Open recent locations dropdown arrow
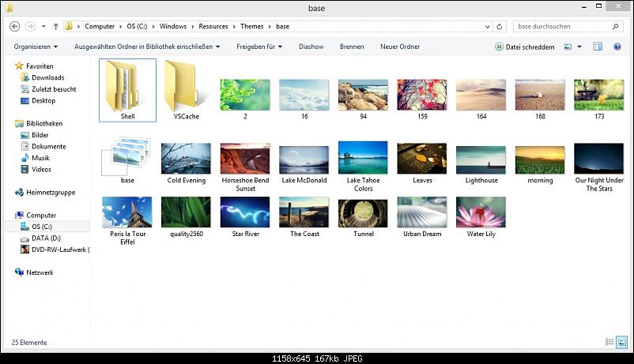This screenshot has width=634, height=364. (x=43, y=27)
